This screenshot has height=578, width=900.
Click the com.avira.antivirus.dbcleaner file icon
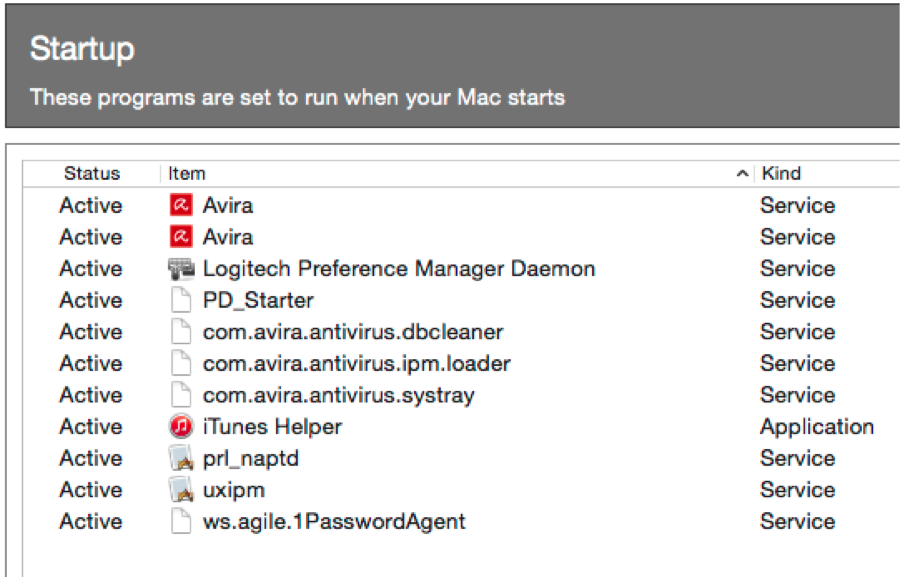(x=181, y=332)
